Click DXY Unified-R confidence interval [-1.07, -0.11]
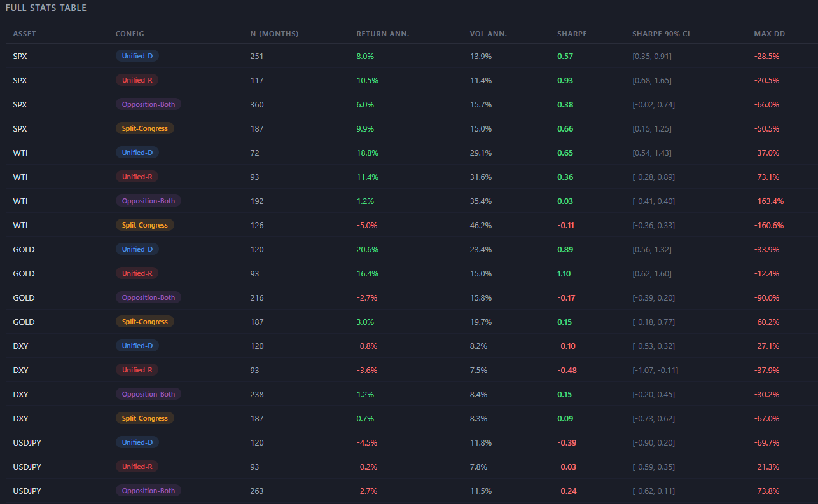Screen dimensions: 818x504 click(655, 370)
